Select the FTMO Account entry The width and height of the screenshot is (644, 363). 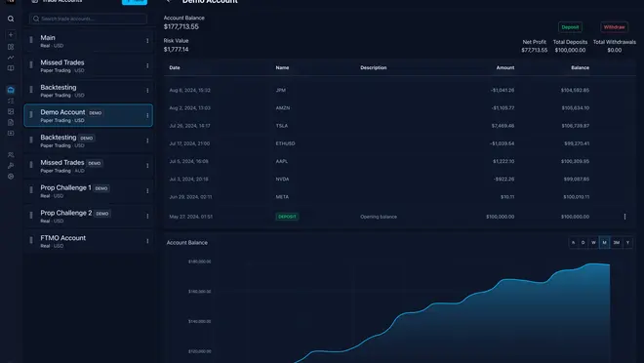pos(88,241)
